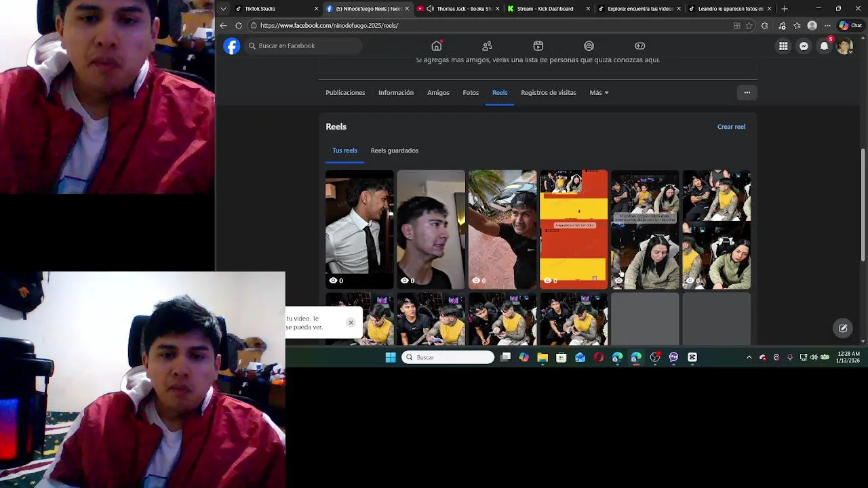Screen dimensions: 868x488
Task: Open CapCut from the taskbar
Action: tap(692, 357)
